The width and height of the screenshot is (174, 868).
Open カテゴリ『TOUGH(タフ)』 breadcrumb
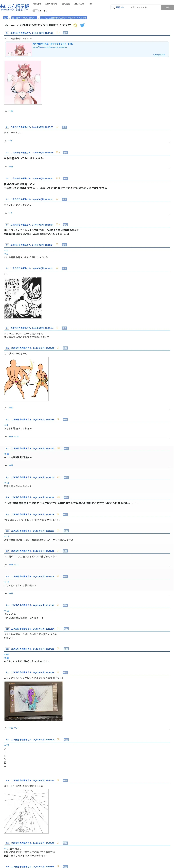click(24, 18)
